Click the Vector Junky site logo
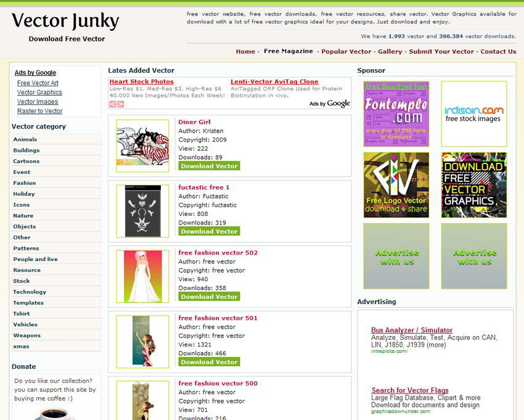 tap(65, 21)
